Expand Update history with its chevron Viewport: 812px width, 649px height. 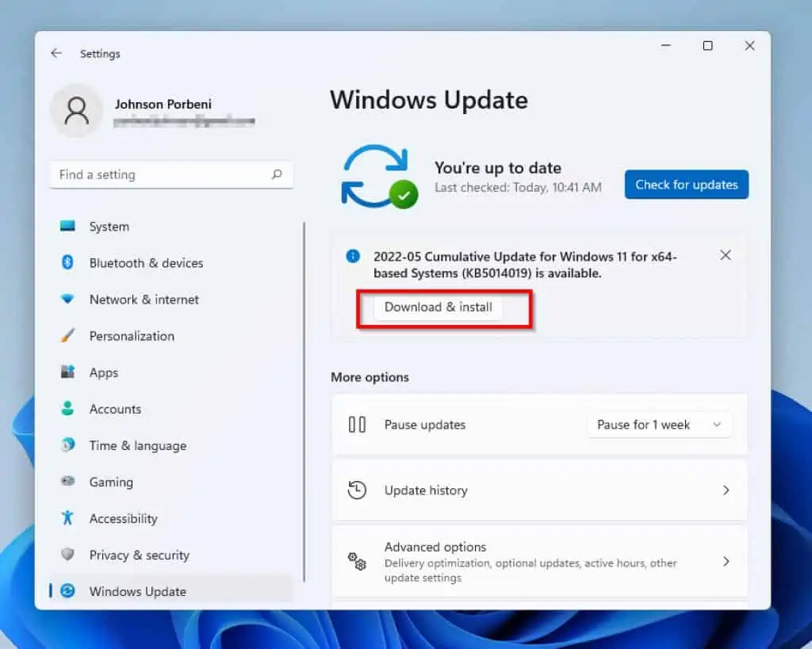coord(726,491)
